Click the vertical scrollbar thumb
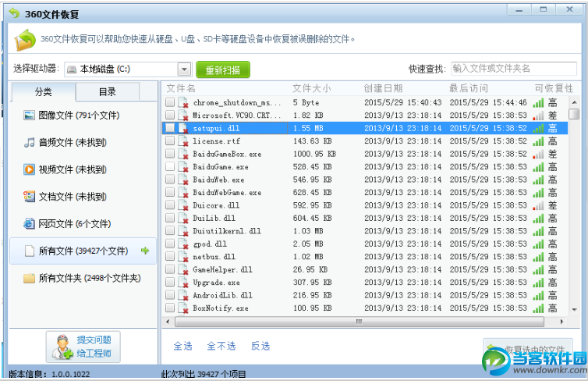Screen dimensions: 588x381 [574, 114]
